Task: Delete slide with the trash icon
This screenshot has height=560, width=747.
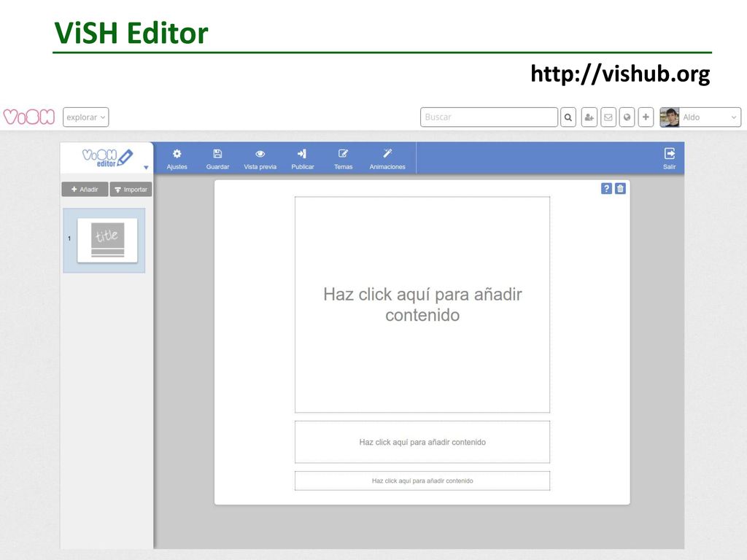Action: point(620,189)
